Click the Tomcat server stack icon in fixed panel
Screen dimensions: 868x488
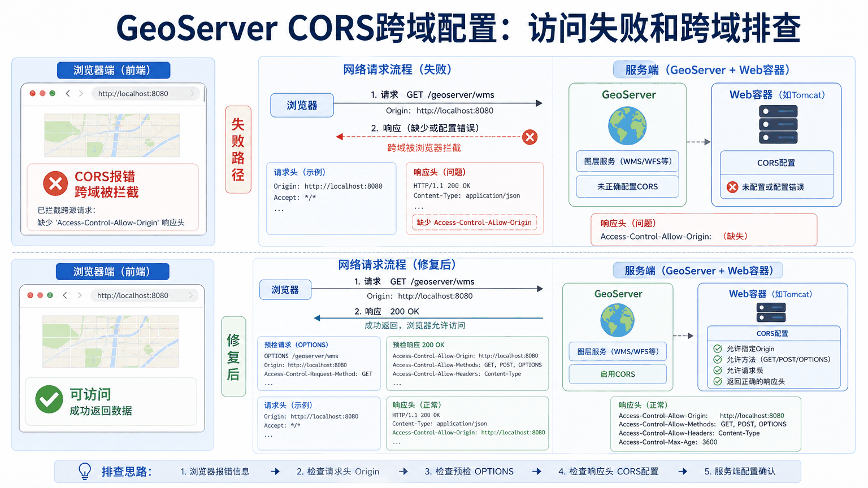771,313
